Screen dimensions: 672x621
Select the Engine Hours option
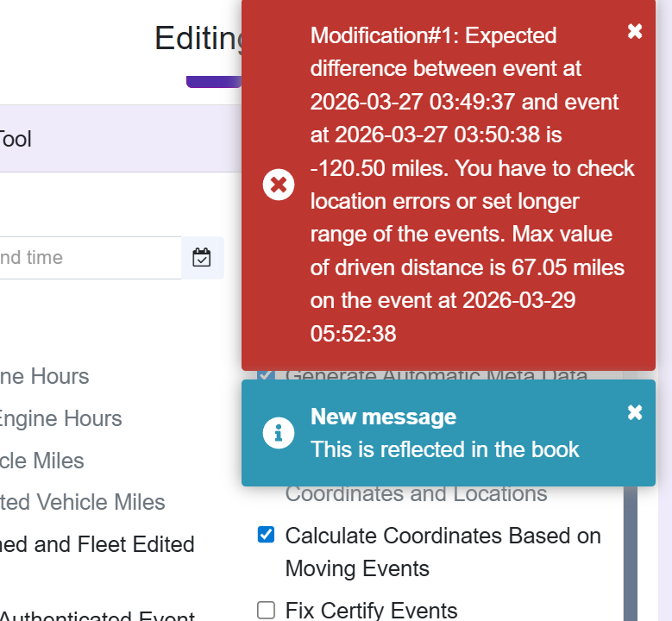(x=61, y=418)
